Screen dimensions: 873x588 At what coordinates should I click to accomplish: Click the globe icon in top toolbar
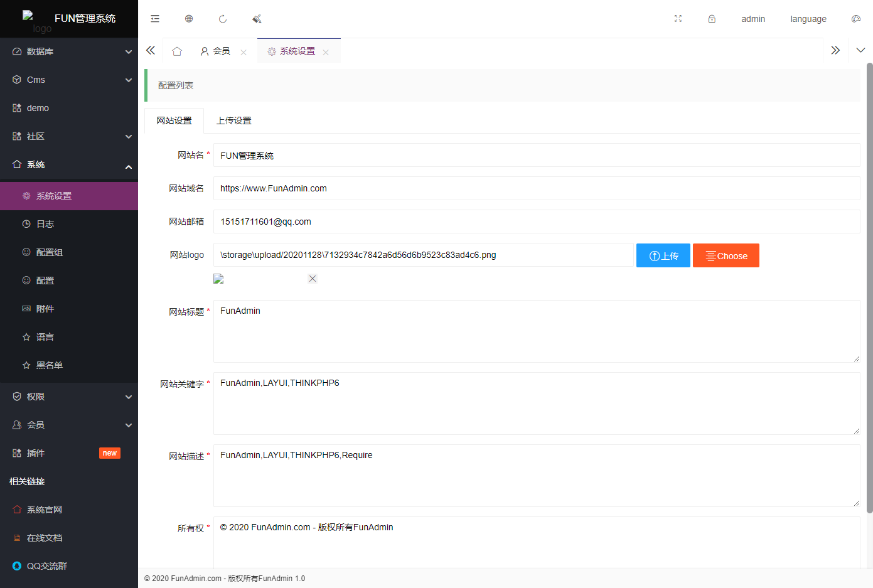click(189, 19)
